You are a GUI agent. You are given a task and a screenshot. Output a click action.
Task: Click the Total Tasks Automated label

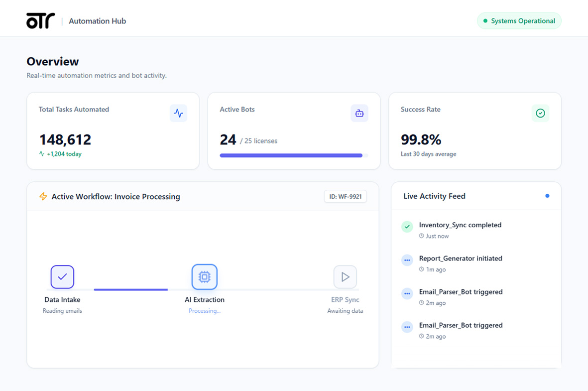coord(74,109)
